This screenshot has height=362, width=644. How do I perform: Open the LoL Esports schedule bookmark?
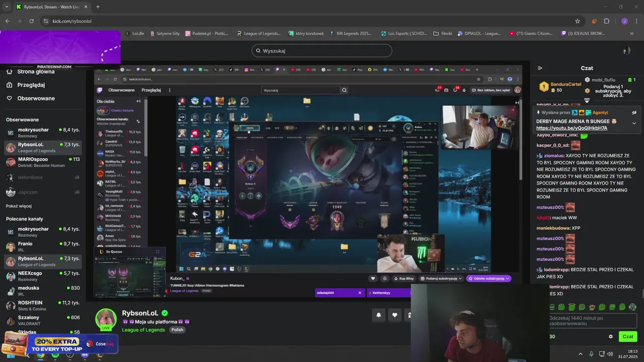(404, 34)
